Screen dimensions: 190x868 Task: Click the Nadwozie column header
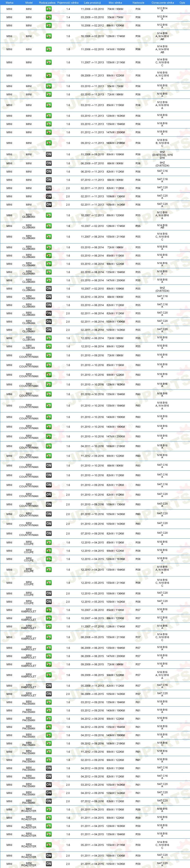[x=138, y=3]
